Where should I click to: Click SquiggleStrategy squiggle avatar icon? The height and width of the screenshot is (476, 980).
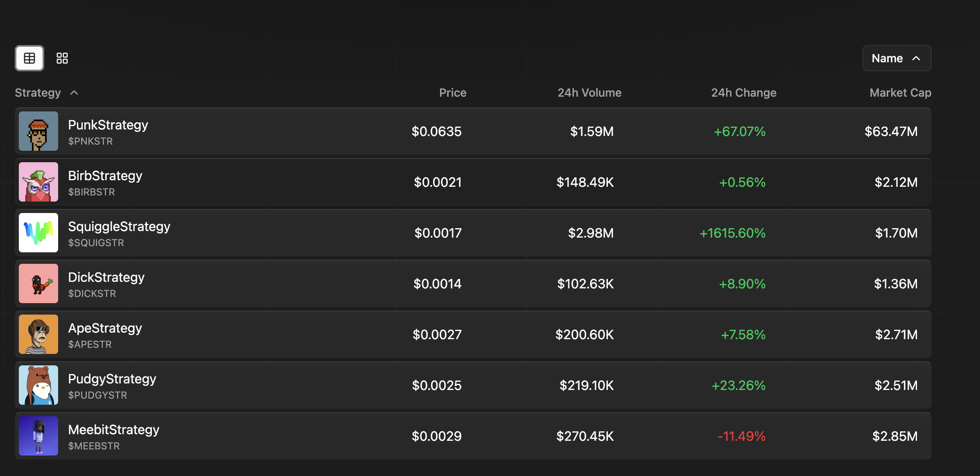38,233
